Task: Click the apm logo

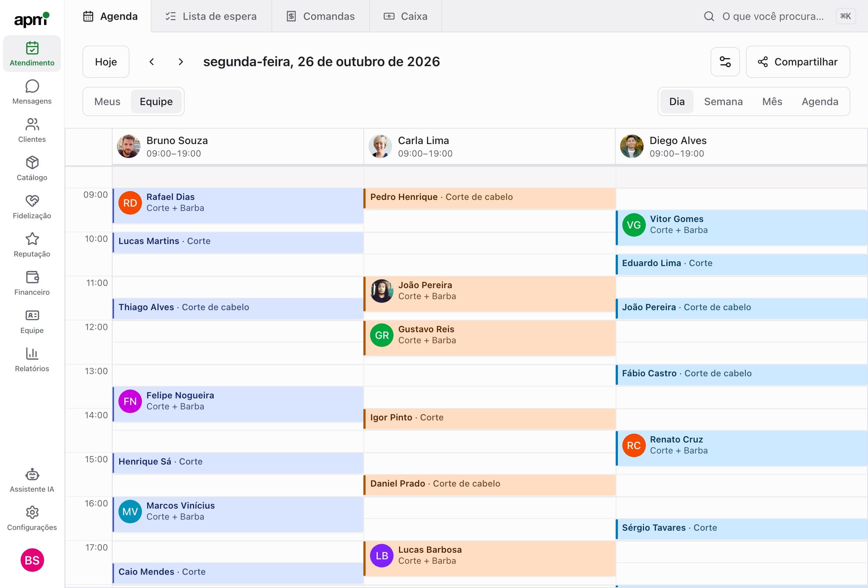Action: click(32, 19)
